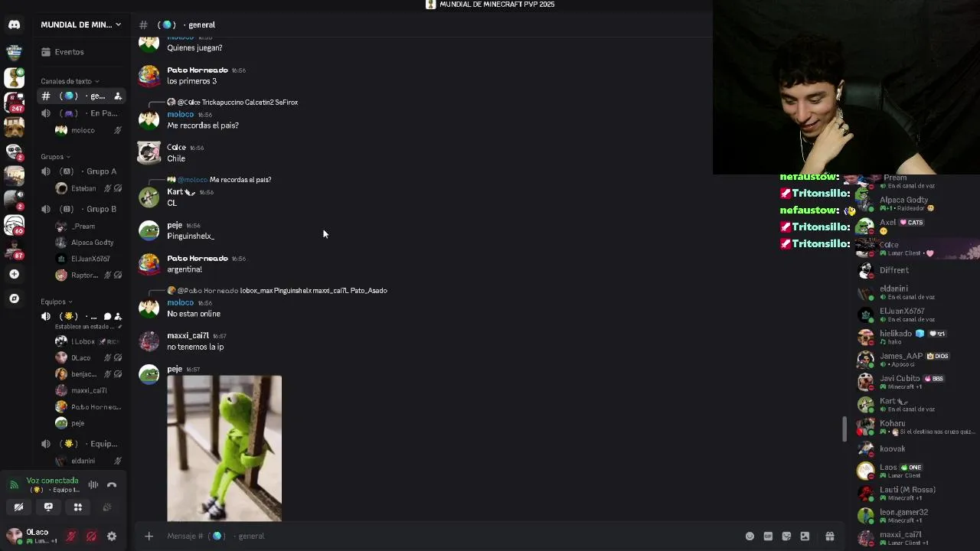Viewport: 980px width, 551px height.
Task: Share your screen
Action: pyautogui.click(x=48, y=507)
